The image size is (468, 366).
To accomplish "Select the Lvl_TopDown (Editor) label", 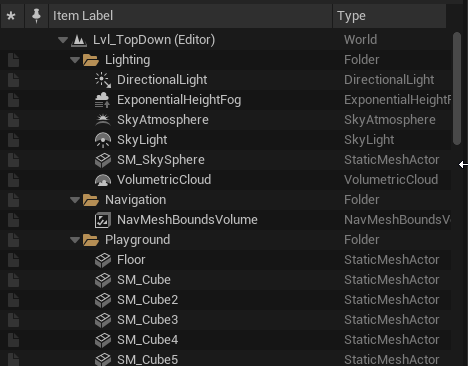I will 154,40.
